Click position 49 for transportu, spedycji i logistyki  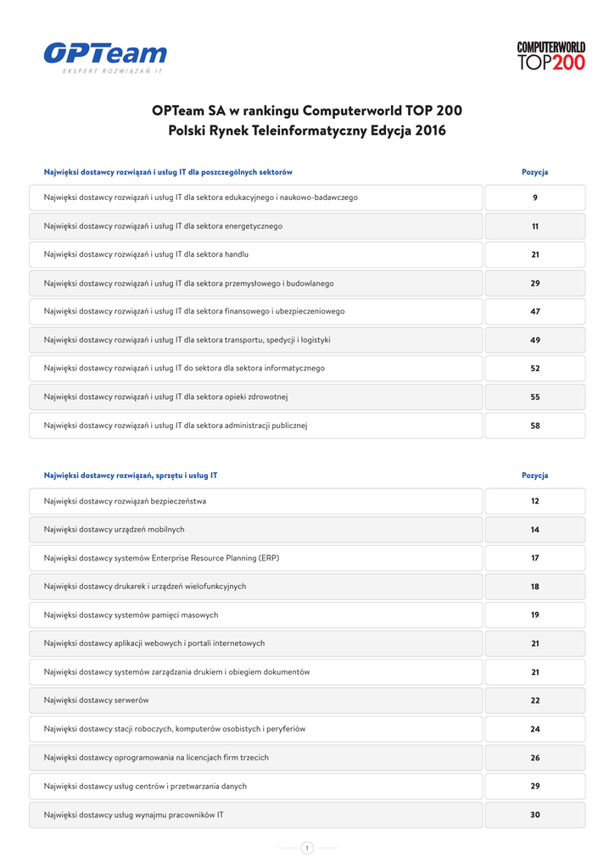[535, 340]
